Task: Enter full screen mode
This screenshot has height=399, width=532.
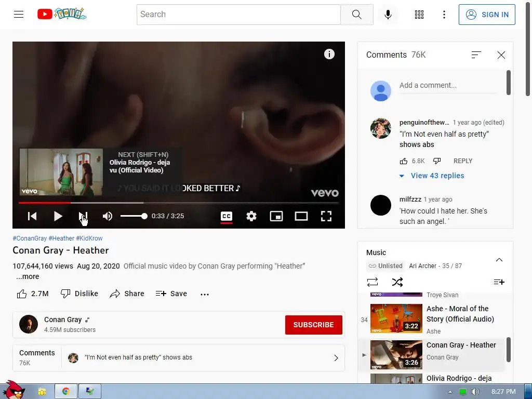Action: pyautogui.click(x=326, y=216)
